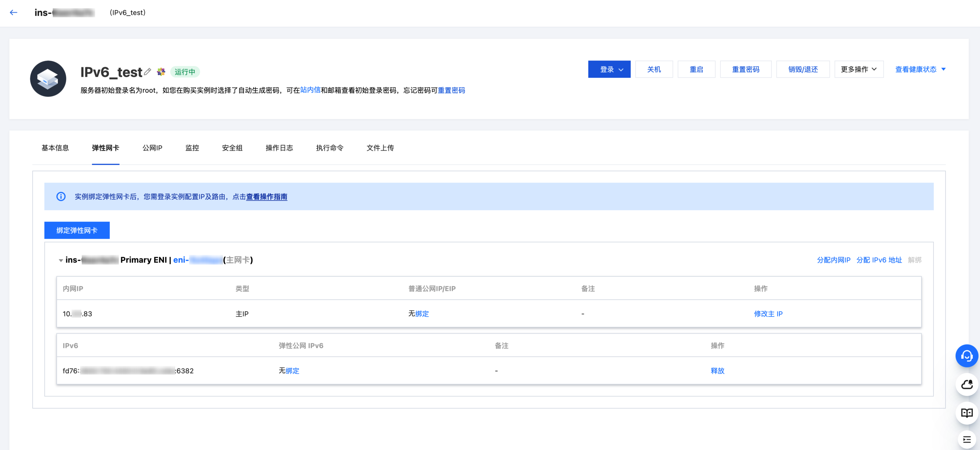
Task: Click the colorful tag icon next to instance name
Action: pyautogui.click(x=161, y=72)
